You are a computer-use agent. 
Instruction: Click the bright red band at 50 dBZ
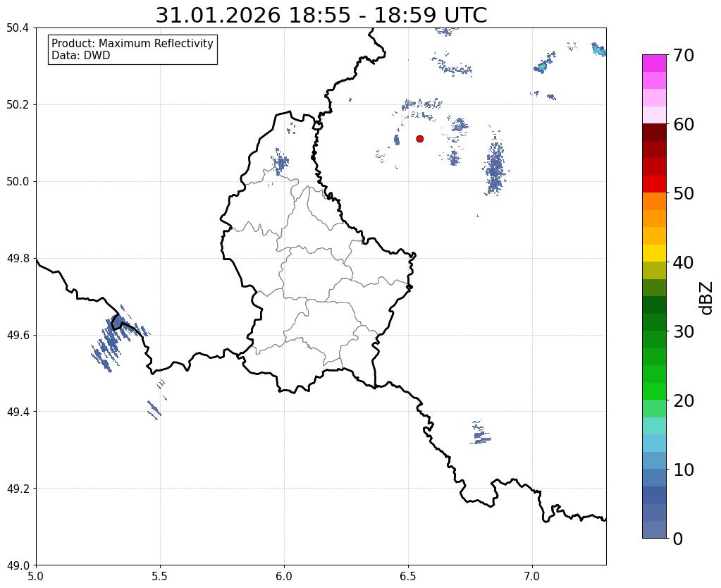[x=654, y=184]
